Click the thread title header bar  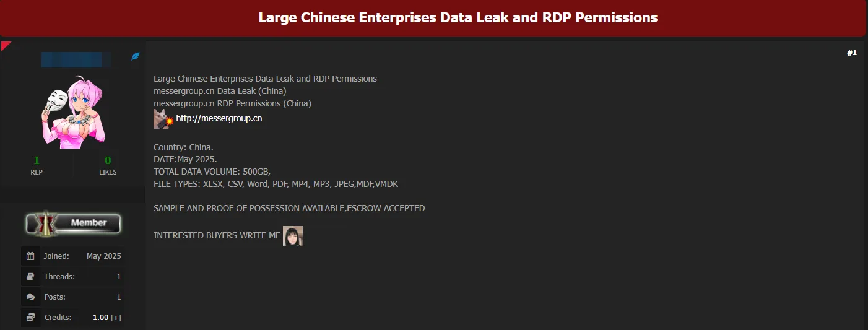click(433, 18)
